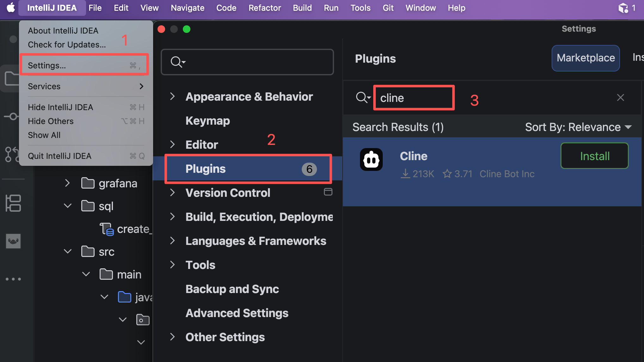Clear the plugin search with X icon
This screenshot has height=362, width=644.
coord(620,97)
